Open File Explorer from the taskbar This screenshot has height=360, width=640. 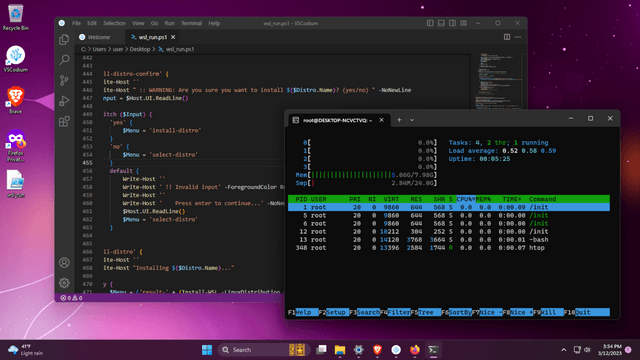point(340,350)
